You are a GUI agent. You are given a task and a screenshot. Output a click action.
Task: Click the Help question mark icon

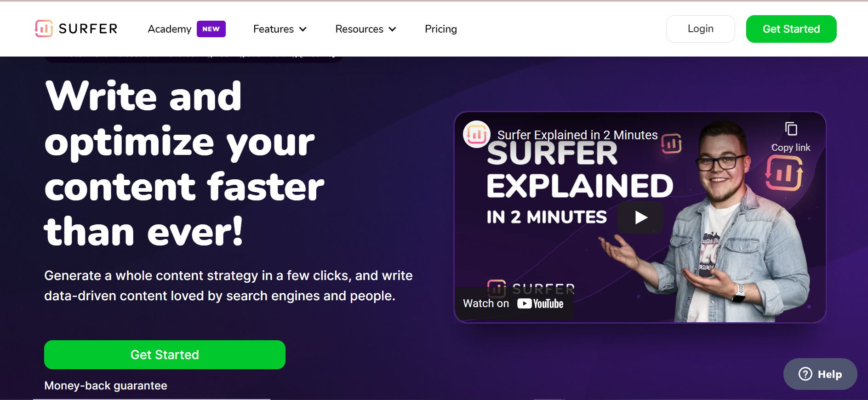click(805, 374)
